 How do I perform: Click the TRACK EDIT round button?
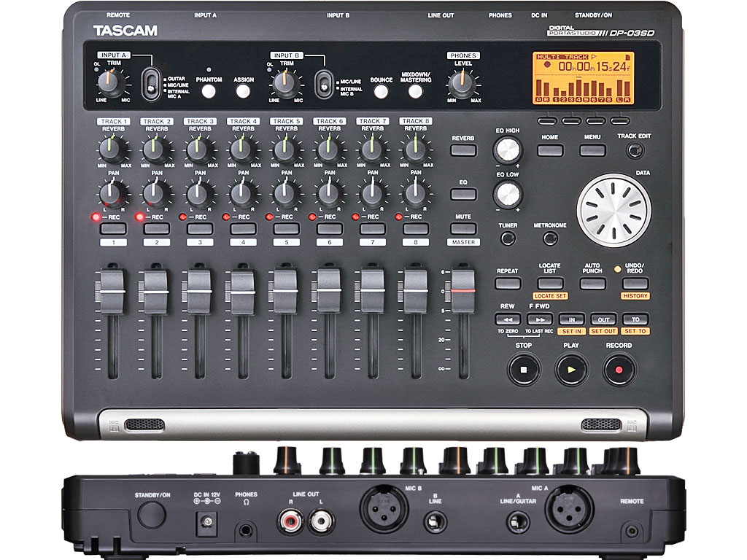(x=635, y=151)
